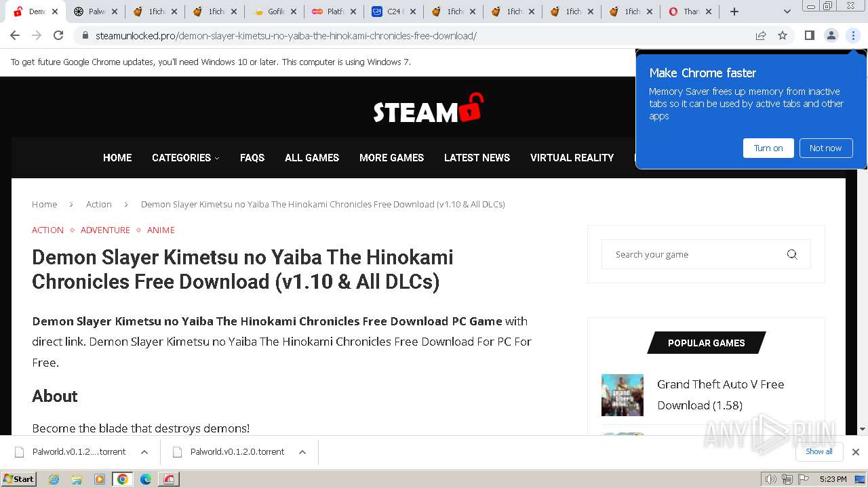Bookmark this page with the star icon
Viewport: 868px width, 488px height.
783,35
